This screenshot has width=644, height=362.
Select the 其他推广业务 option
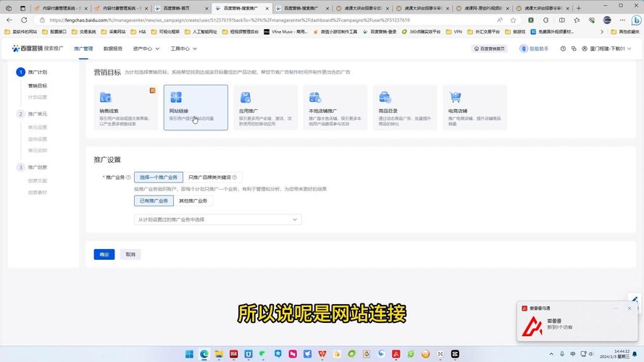pos(193,201)
